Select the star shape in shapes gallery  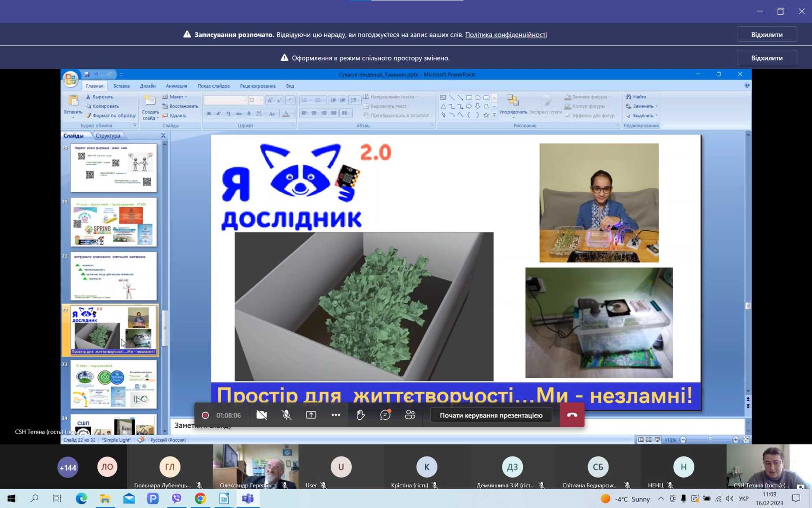coord(486,115)
